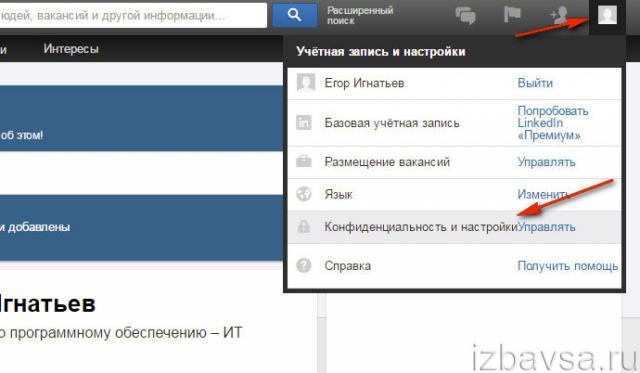
Task: Select the Справка menu entry
Action: [x=347, y=266]
